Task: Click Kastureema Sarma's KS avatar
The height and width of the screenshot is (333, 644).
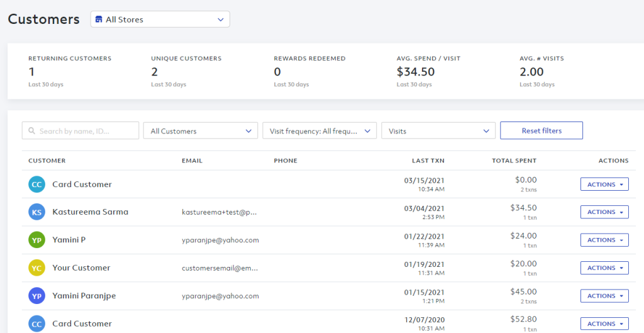Action: (36, 212)
